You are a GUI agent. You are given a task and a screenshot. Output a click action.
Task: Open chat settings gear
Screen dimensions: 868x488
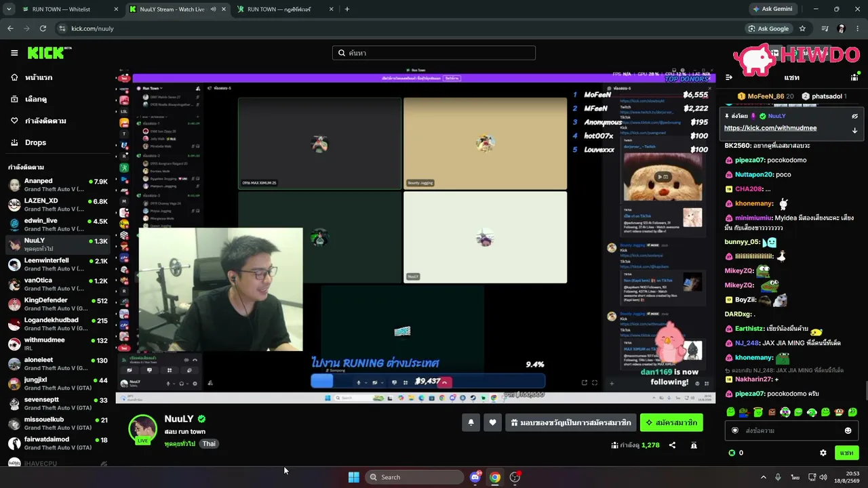(x=823, y=453)
